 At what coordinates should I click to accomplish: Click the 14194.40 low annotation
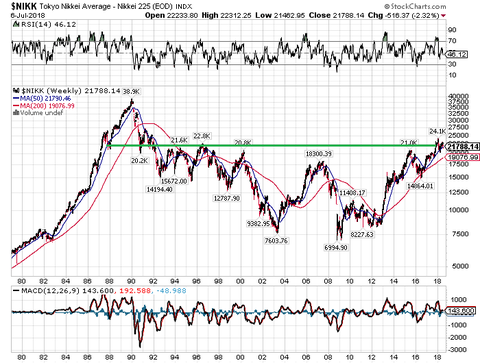click(x=159, y=189)
